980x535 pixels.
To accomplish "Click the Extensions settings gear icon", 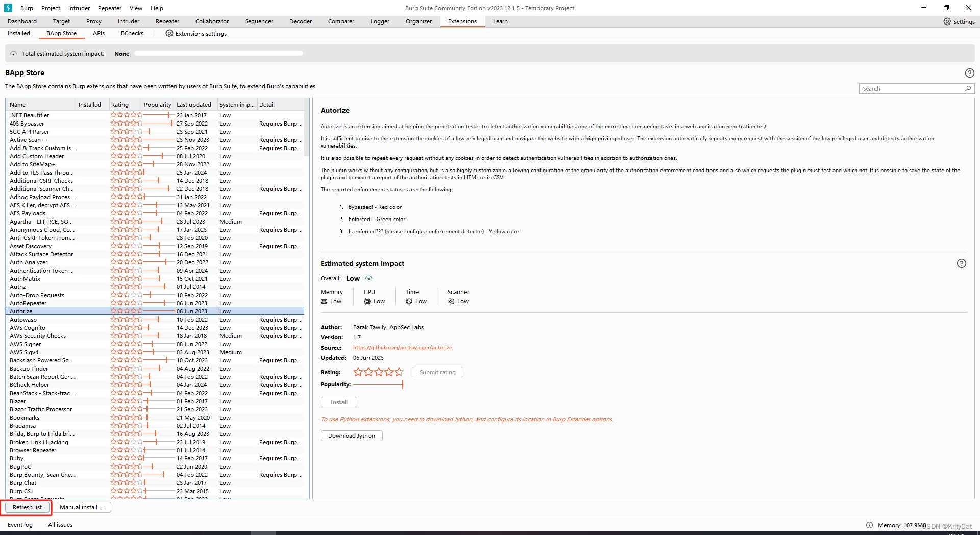I will pyautogui.click(x=169, y=33).
